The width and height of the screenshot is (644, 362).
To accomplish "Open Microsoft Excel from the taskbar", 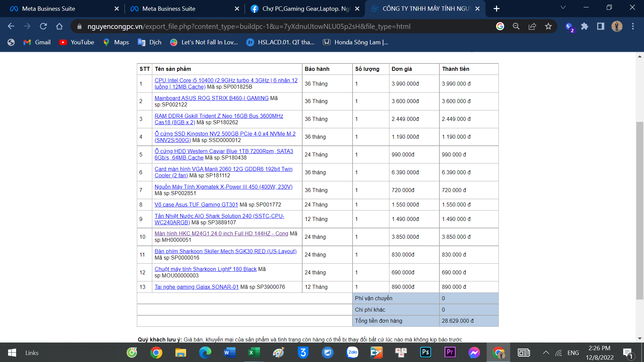I will tap(254, 353).
